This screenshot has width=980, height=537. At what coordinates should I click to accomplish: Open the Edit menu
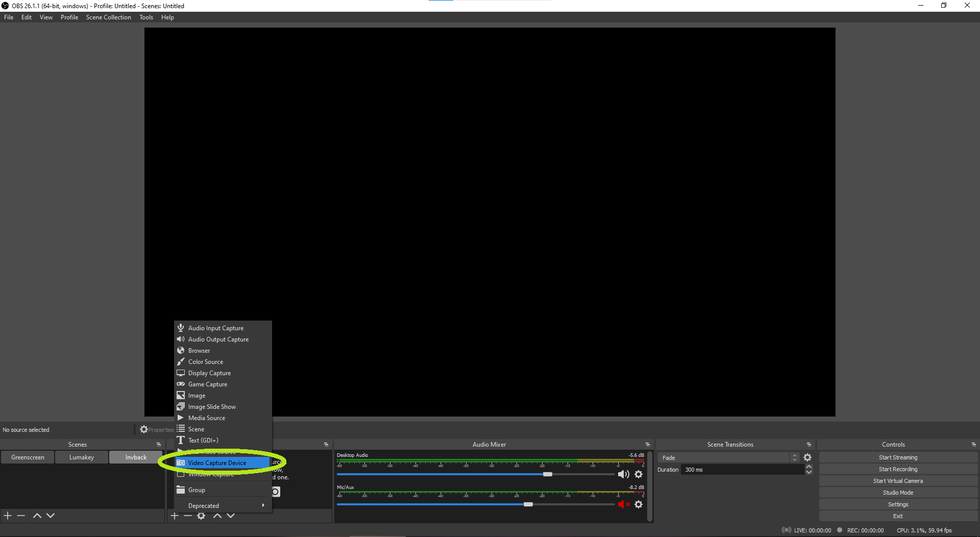click(x=27, y=17)
